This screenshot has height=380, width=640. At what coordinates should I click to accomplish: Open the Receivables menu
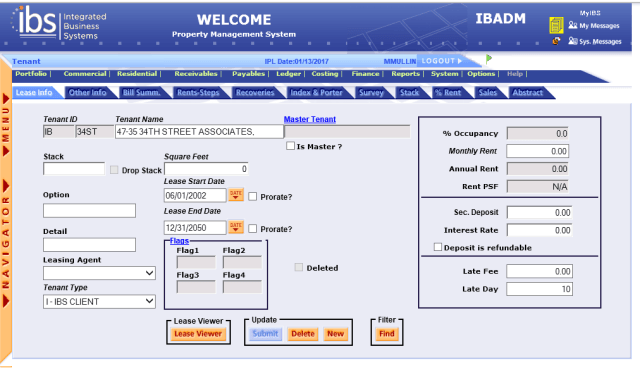(196, 73)
